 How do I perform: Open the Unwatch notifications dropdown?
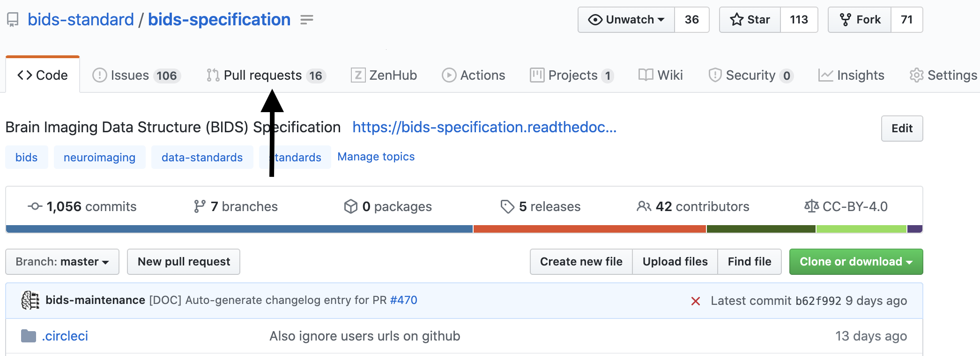click(x=626, y=20)
